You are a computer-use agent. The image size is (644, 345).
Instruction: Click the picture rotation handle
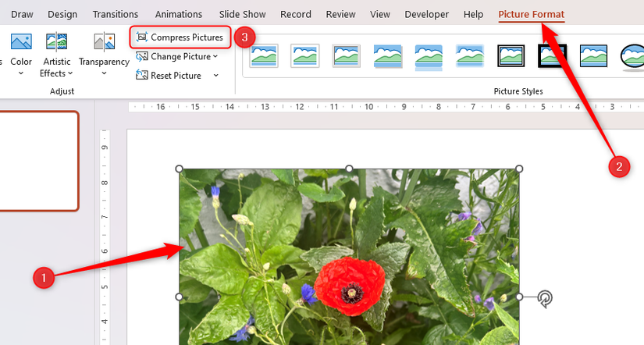tap(545, 299)
